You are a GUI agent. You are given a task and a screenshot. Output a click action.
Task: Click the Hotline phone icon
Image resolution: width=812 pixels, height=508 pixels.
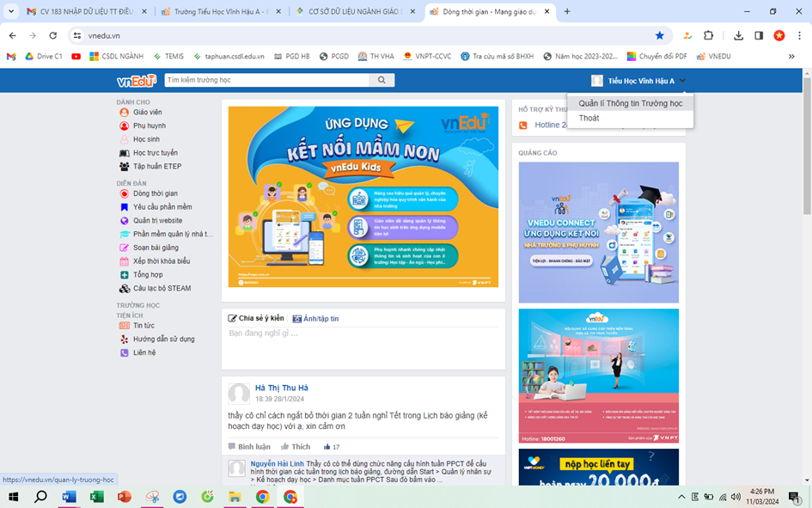click(523, 125)
